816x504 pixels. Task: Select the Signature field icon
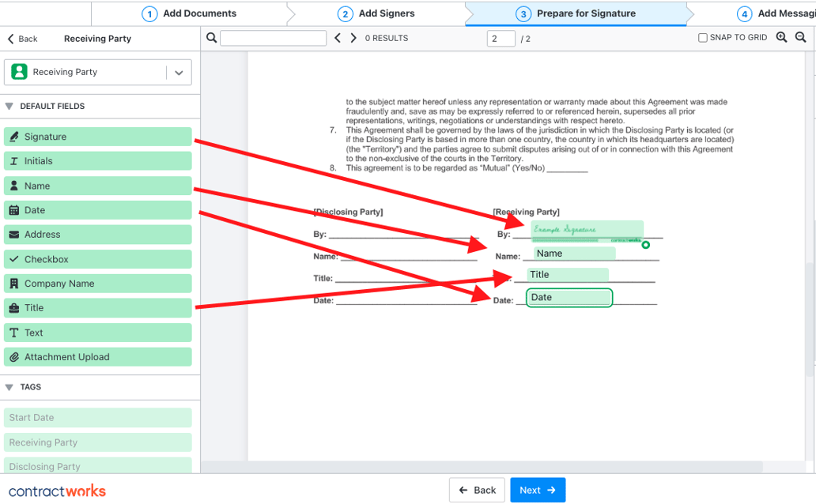(x=13, y=136)
